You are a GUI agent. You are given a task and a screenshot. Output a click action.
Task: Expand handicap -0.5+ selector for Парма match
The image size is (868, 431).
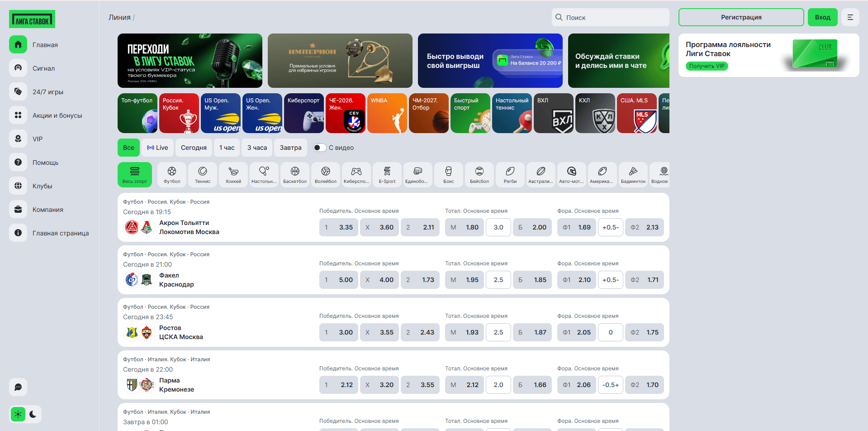pos(611,385)
